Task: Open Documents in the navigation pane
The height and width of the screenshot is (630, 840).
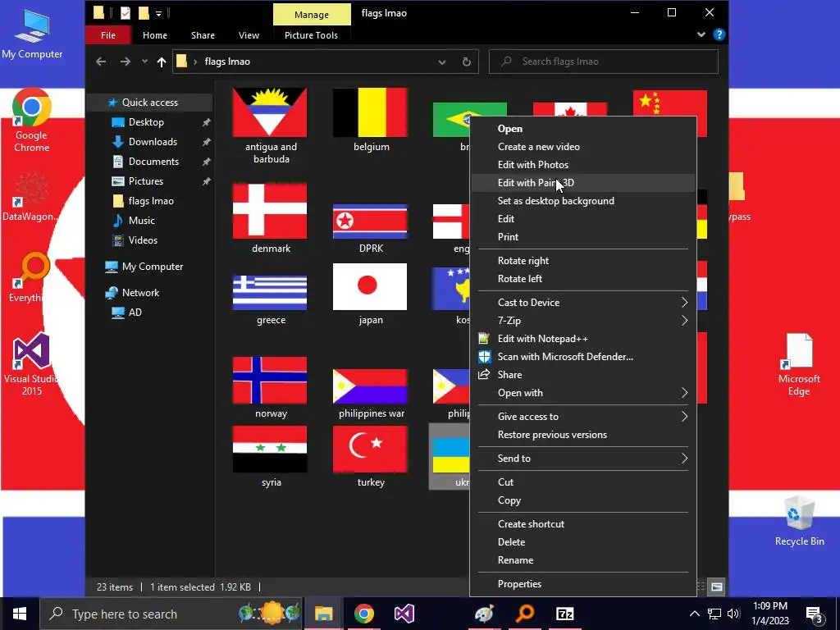Action: [153, 162]
